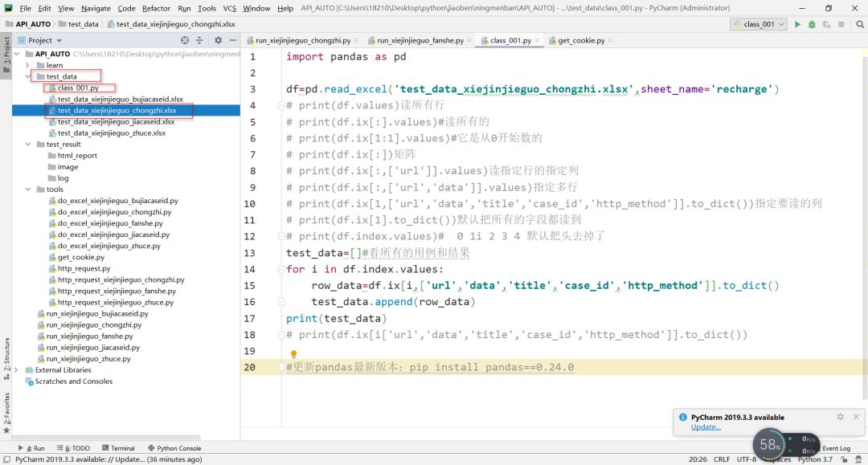Switch to run_xiejinjieguo_chongzhi.py tab

[x=303, y=40]
